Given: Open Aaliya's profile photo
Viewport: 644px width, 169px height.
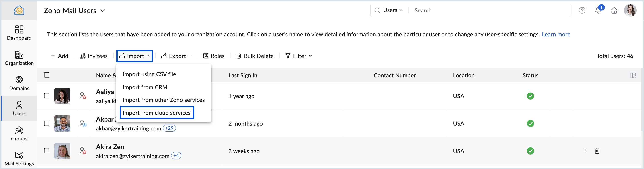Looking at the screenshot, I should 62,96.
